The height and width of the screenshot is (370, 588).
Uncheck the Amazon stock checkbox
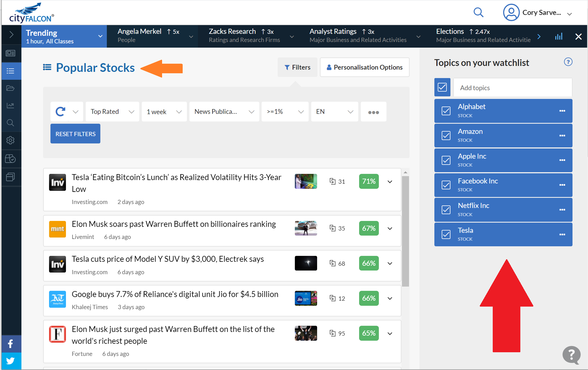tap(446, 136)
